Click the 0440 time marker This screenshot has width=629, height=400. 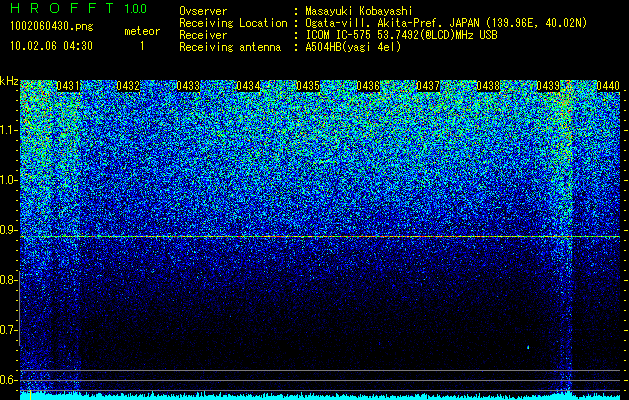click(608, 86)
